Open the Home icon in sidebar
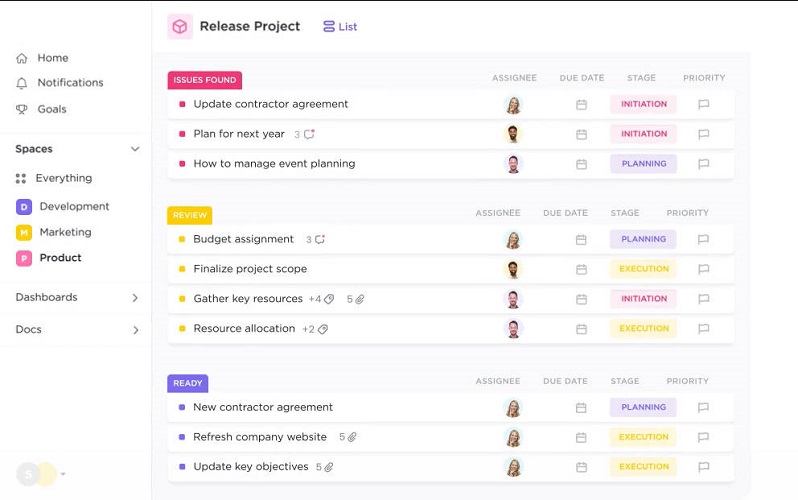 pos(21,58)
